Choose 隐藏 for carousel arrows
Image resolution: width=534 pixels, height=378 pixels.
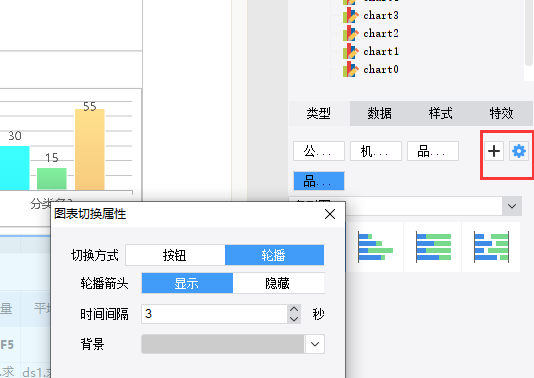pos(278,283)
